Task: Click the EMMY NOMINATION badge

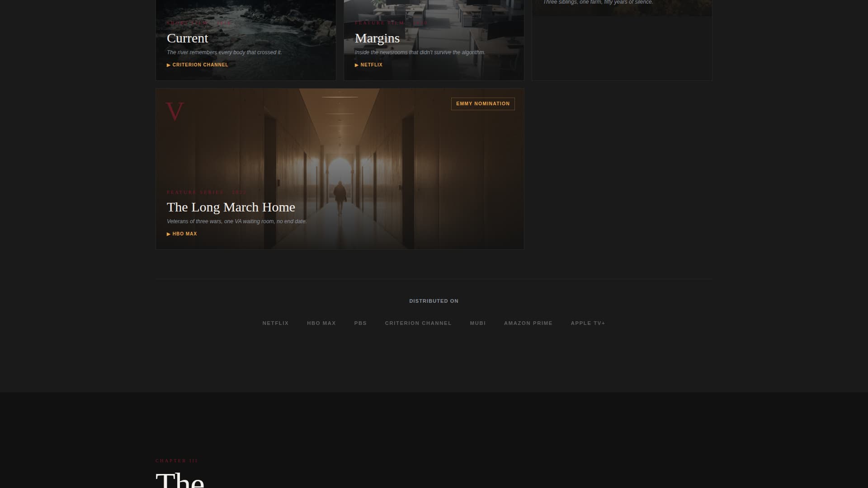Action: 482,103
